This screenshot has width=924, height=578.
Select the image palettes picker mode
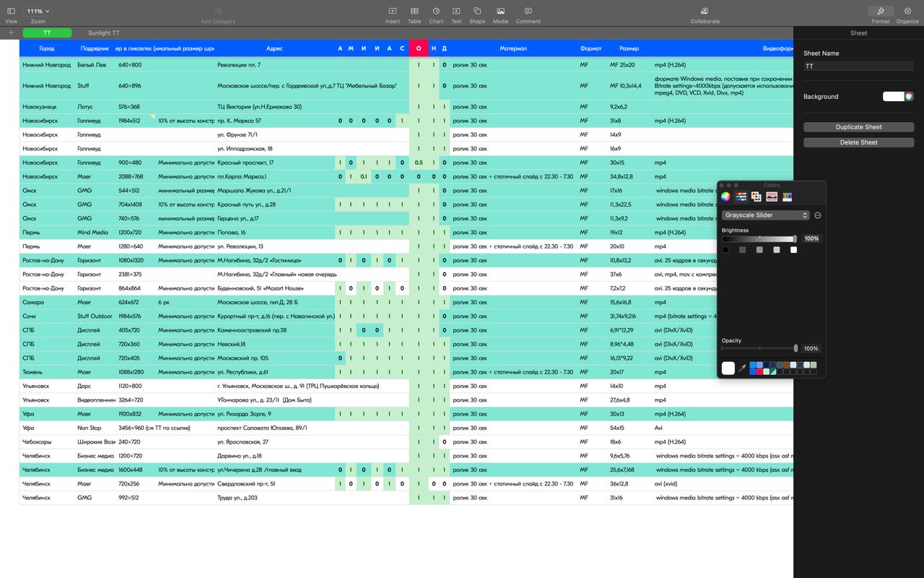(x=772, y=197)
